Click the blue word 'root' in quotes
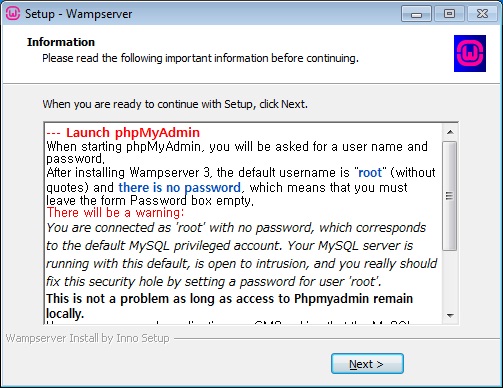This screenshot has height=388, width=503. [x=370, y=173]
